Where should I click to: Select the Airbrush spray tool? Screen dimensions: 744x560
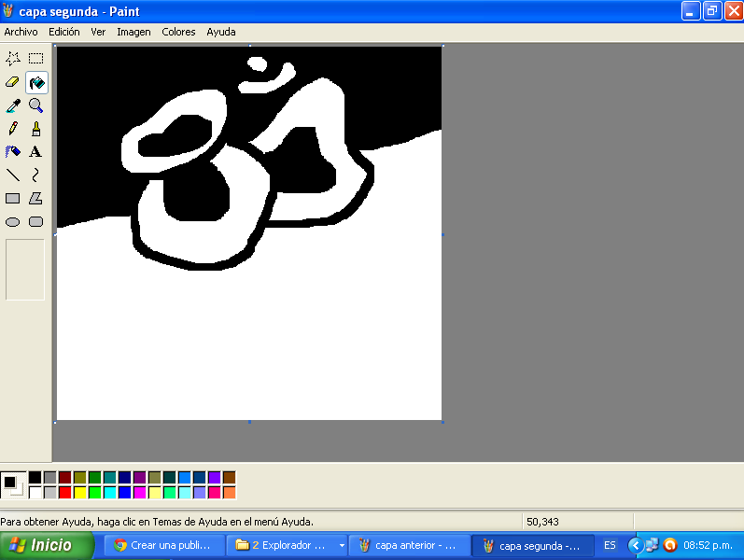tap(13, 152)
